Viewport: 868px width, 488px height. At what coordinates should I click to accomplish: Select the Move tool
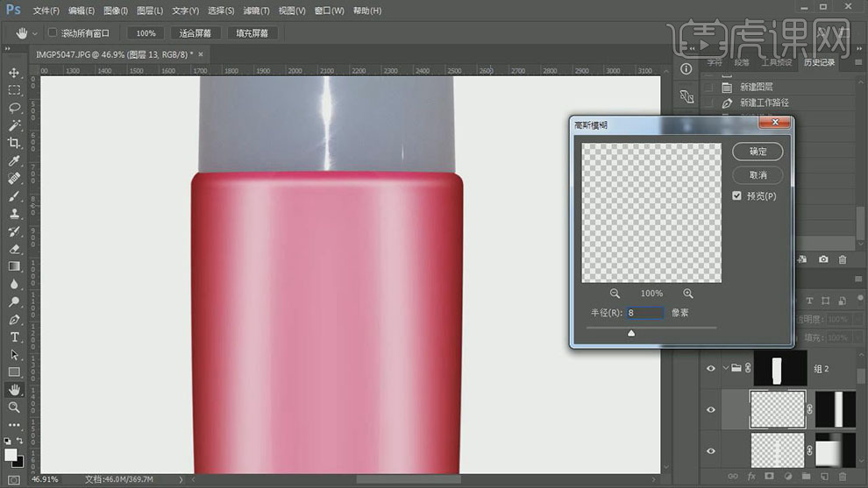pyautogui.click(x=14, y=73)
